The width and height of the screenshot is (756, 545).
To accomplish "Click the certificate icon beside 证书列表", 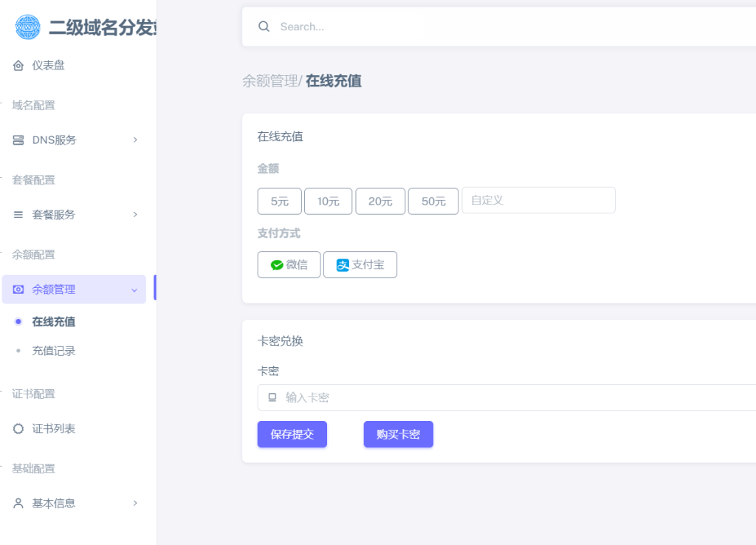I will click(x=18, y=428).
